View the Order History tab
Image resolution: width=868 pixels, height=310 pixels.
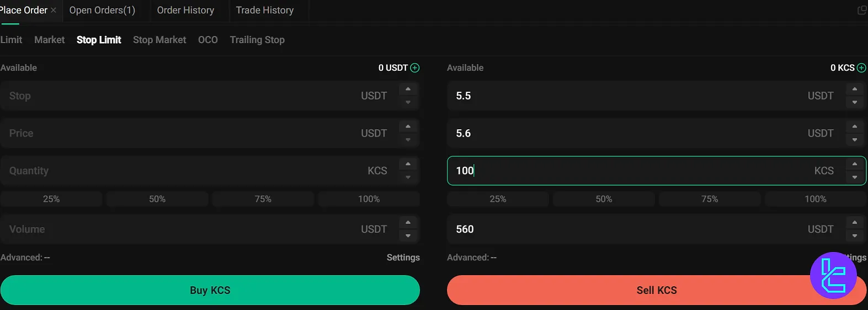185,10
